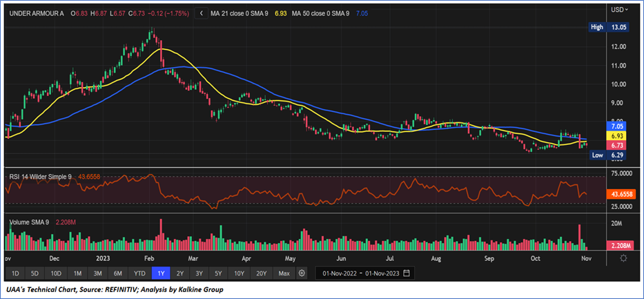
Task: Open chart settings gear beside Max
Action: pyautogui.click(x=302, y=273)
